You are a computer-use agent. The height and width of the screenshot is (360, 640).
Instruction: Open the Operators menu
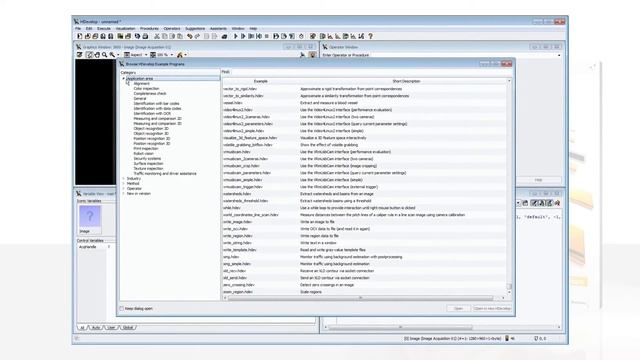point(172,29)
